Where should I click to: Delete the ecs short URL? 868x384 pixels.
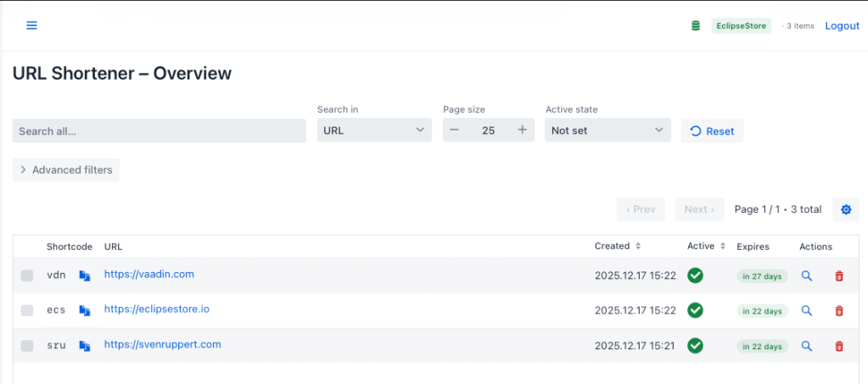[x=838, y=311]
